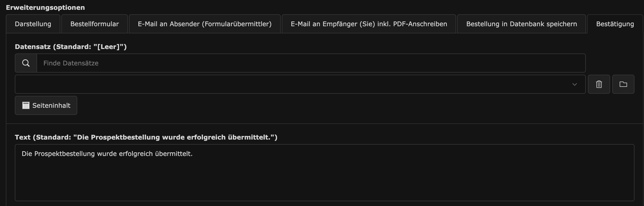The image size is (644, 206).
Task: Select Bestellung in Datenbank speichern tab
Action: pyautogui.click(x=521, y=24)
